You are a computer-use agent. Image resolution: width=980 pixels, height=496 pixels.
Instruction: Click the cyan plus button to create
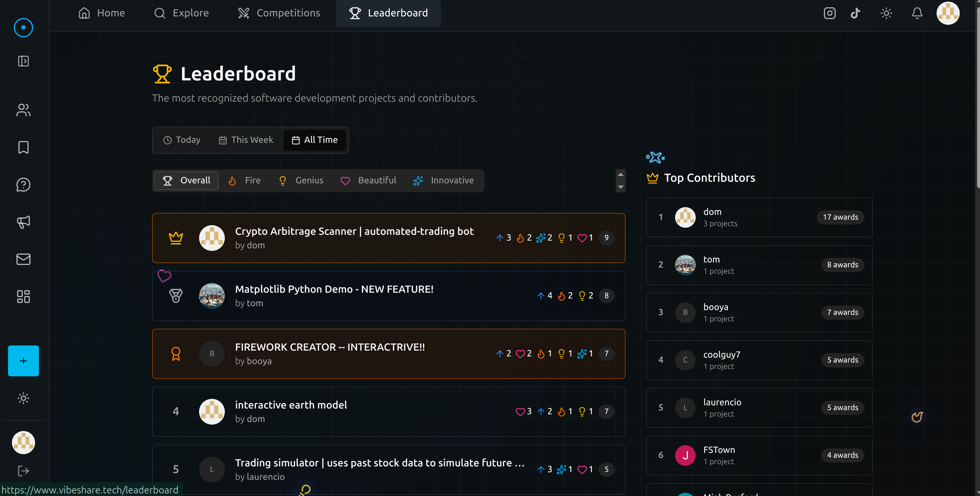23,361
